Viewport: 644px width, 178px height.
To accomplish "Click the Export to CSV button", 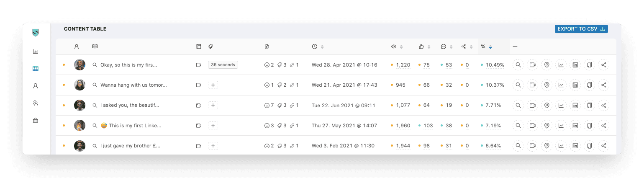I will pyautogui.click(x=581, y=29).
